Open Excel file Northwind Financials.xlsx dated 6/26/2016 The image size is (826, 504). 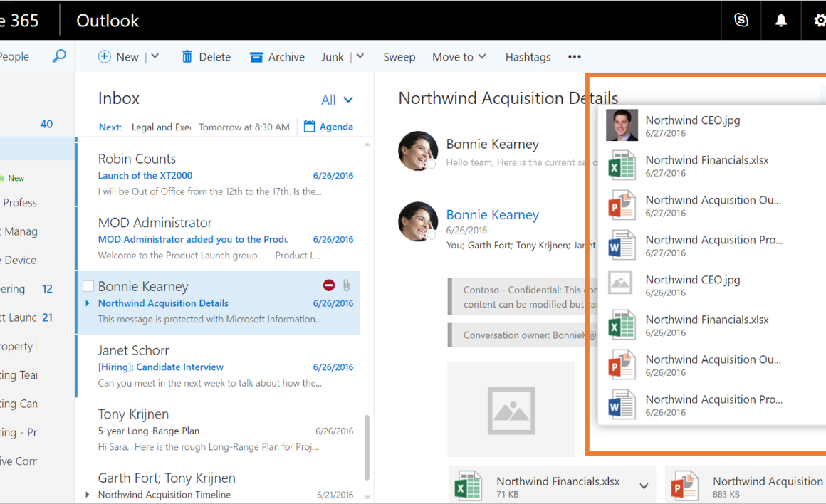click(711, 325)
